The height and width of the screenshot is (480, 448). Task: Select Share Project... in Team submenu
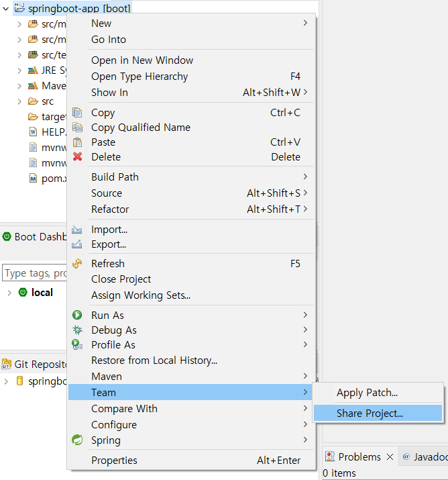378,414
